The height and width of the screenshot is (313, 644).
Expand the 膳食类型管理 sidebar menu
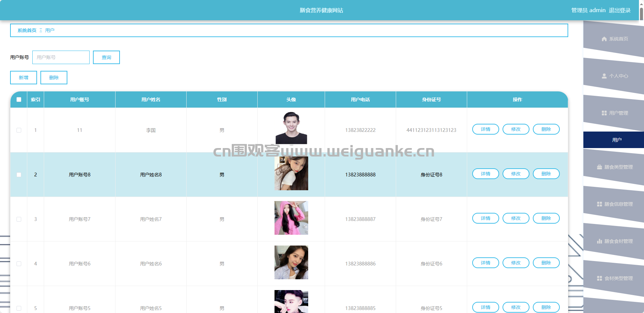click(x=614, y=167)
